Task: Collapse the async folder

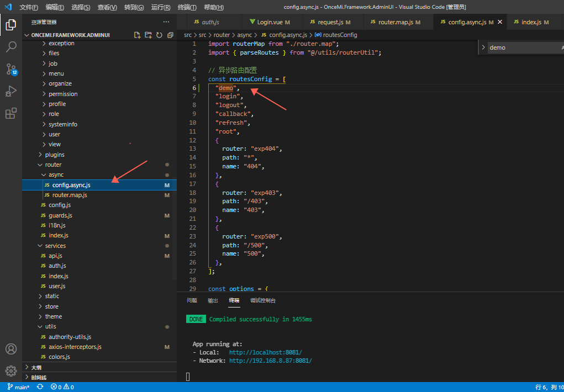Action: [99, 175]
